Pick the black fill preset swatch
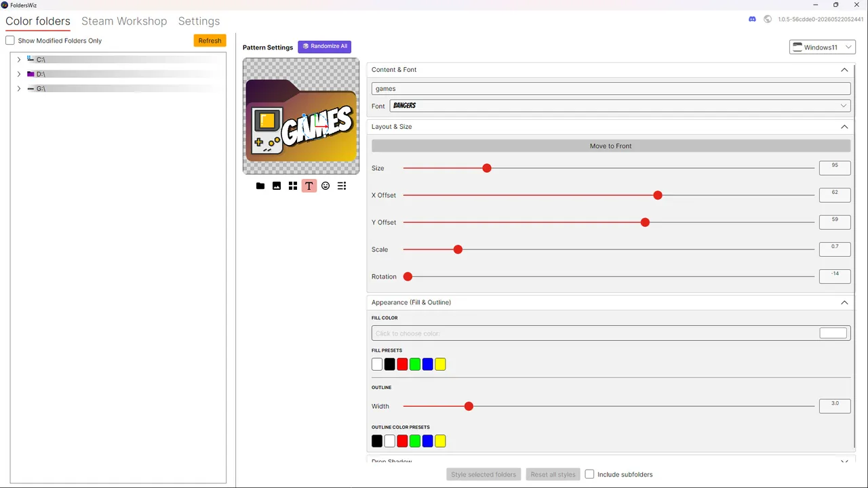The height and width of the screenshot is (488, 868). tap(390, 365)
